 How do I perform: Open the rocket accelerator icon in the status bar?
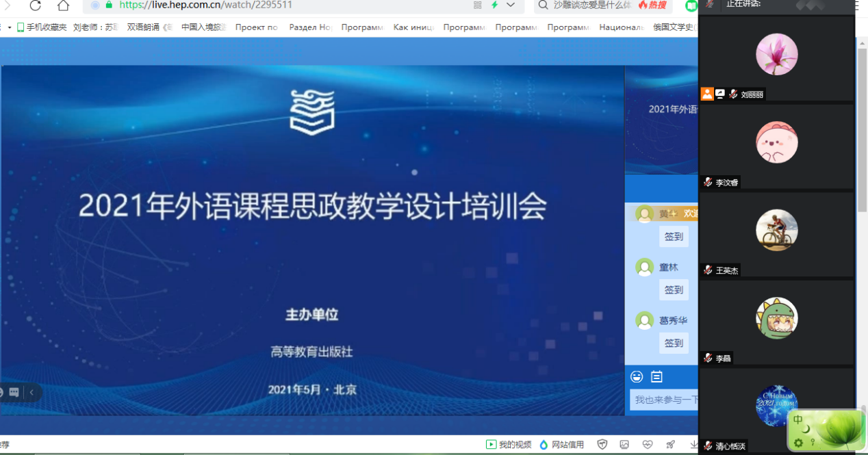(670, 445)
